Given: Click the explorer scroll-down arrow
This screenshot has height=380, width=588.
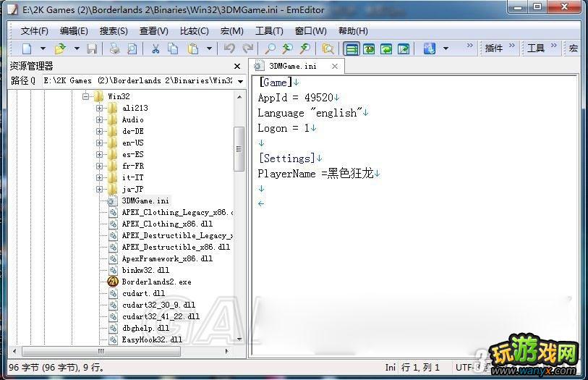Looking at the screenshot, I should (x=239, y=339).
